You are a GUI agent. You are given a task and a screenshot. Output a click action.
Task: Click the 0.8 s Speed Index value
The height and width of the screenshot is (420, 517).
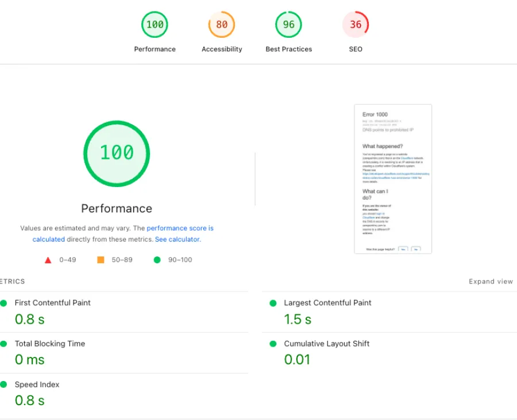point(29,400)
